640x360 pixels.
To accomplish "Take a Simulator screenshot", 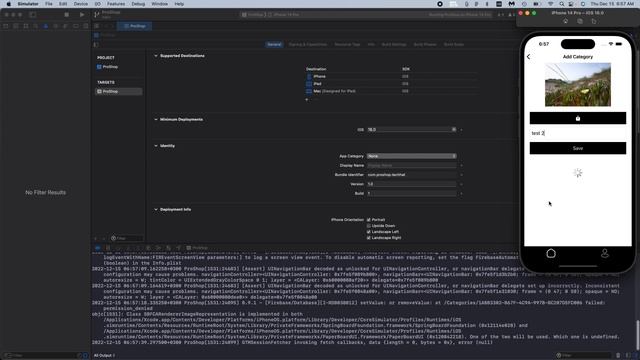I will point(580,21).
